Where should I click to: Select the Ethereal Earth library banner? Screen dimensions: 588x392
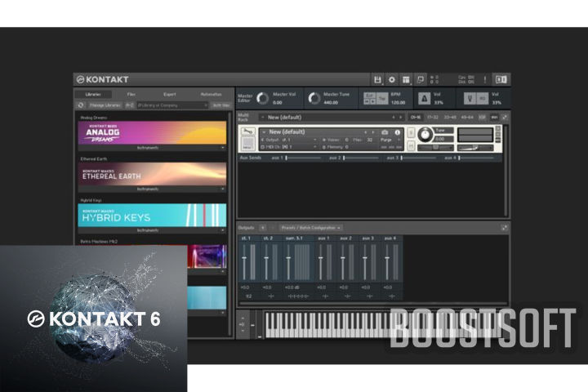(153, 173)
